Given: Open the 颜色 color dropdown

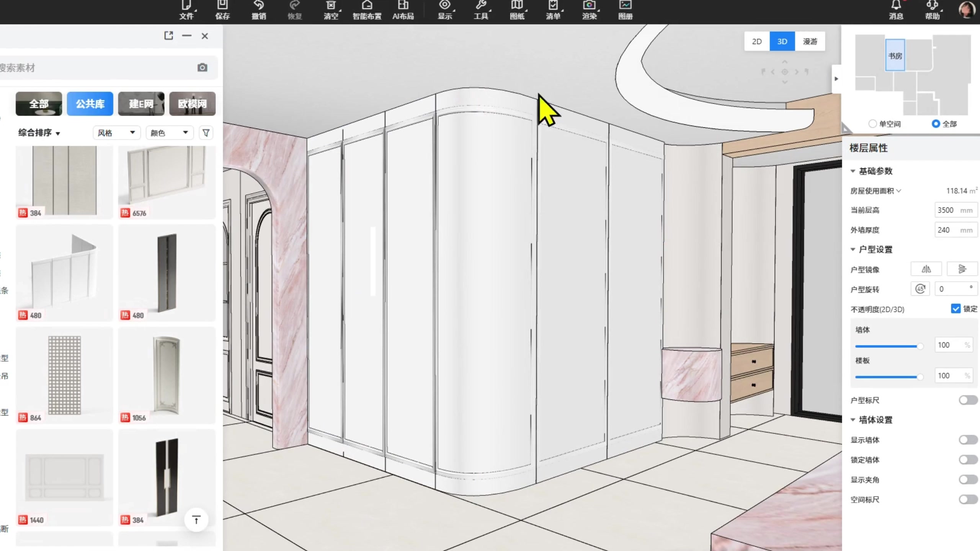Looking at the screenshot, I should pyautogui.click(x=169, y=133).
